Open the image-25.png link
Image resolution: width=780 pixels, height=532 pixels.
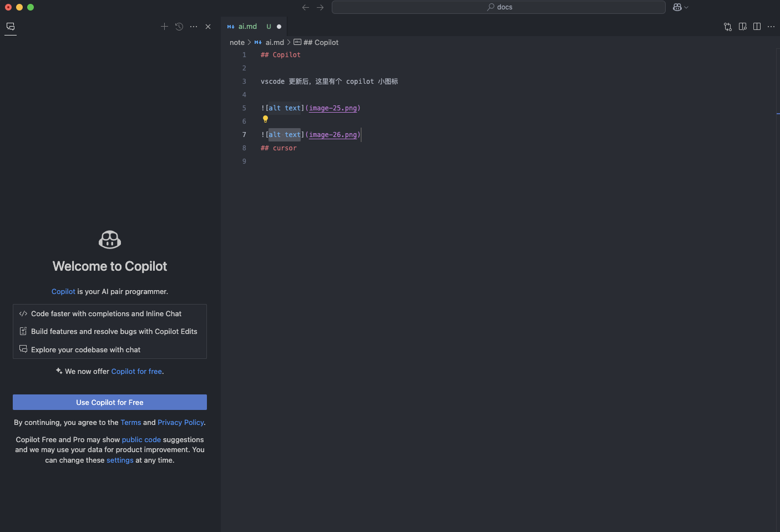click(x=333, y=108)
